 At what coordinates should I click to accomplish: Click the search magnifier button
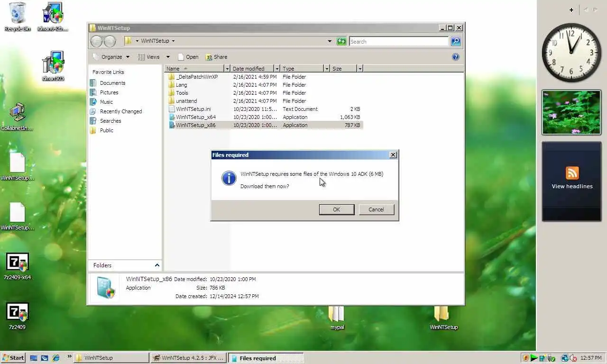pyautogui.click(x=456, y=41)
